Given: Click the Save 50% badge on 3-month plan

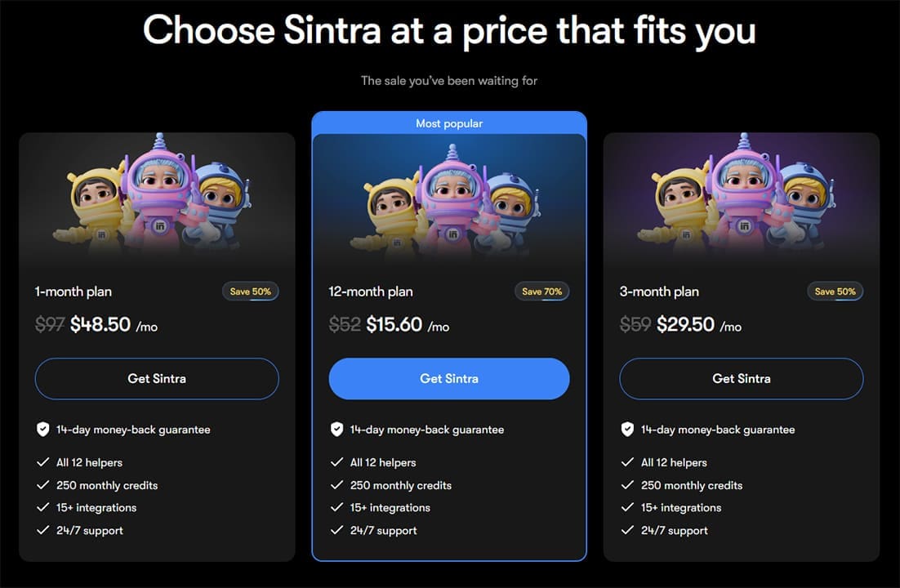Looking at the screenshot, I should click(x=835, y=292).
